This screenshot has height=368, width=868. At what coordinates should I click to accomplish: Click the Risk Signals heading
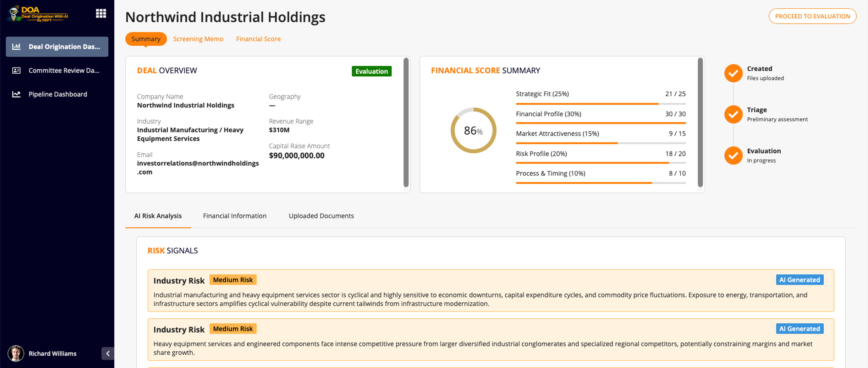[x=172, y=251]
